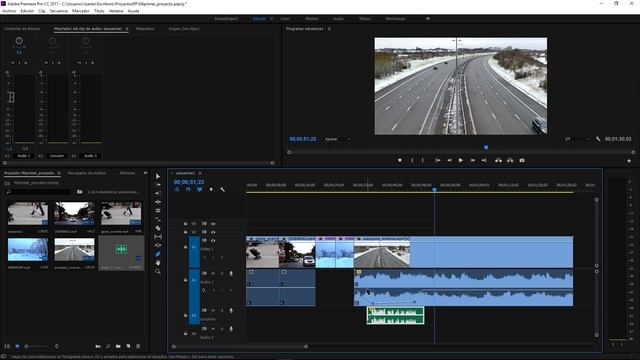Open the Secuencia menu
The image size is (640, 360).
(x=59, y=11)
